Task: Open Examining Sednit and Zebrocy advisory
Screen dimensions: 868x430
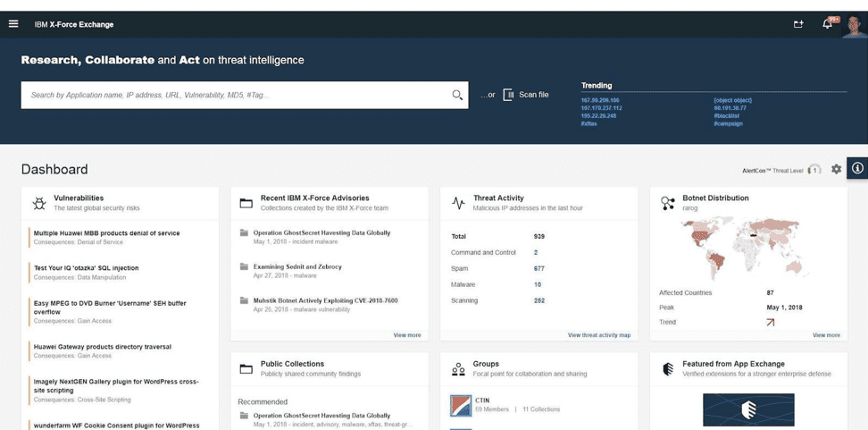Action: coord(297,266)
